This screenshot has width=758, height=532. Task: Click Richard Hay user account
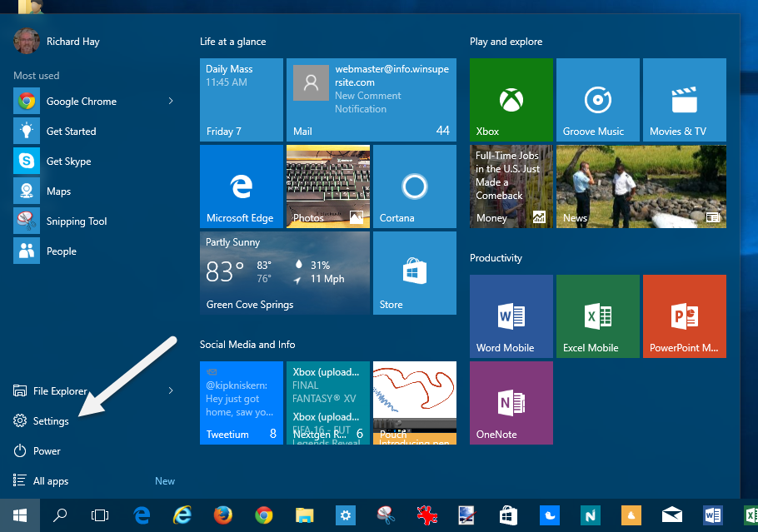coord(57,41)
